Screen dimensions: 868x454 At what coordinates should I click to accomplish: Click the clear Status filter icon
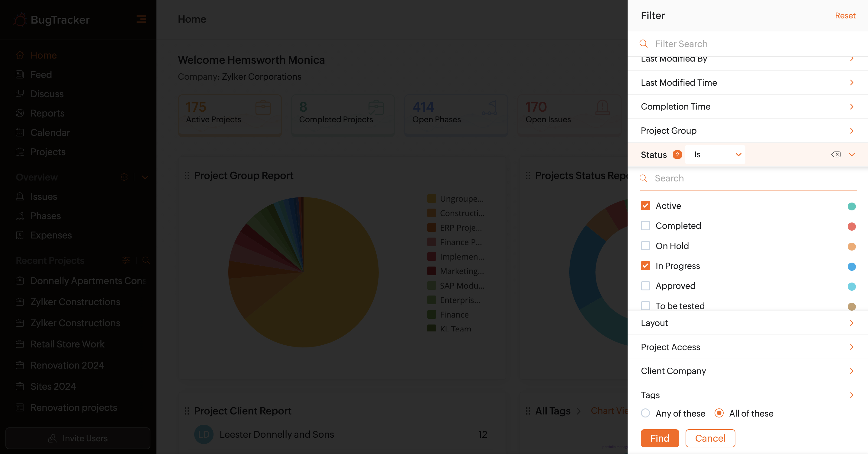(836, 155)
